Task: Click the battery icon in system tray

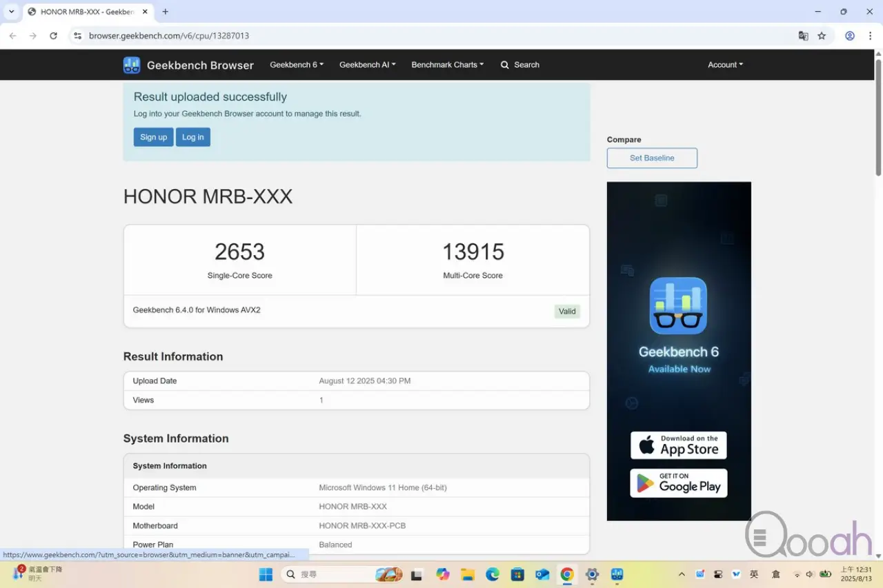Action: tap(825, 574)
